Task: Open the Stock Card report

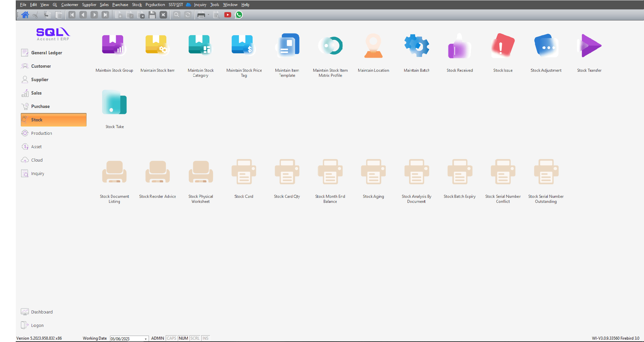Action: click(x=244, y=172)
